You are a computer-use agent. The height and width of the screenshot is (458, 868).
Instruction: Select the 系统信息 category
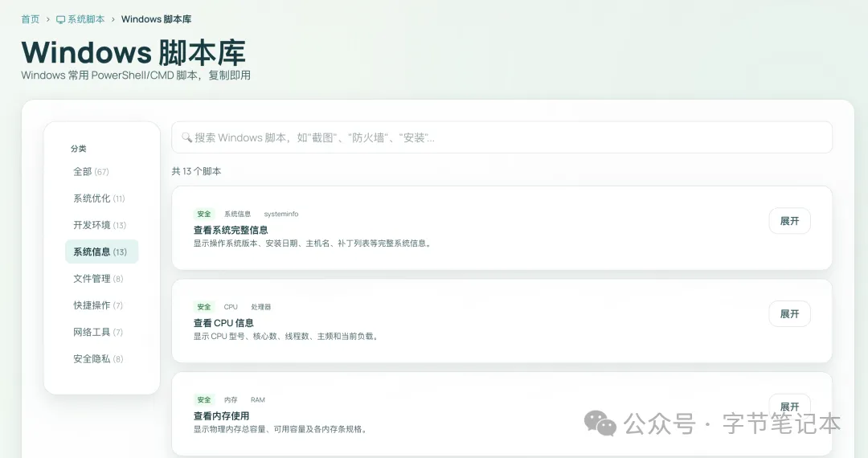pos(102,251)
